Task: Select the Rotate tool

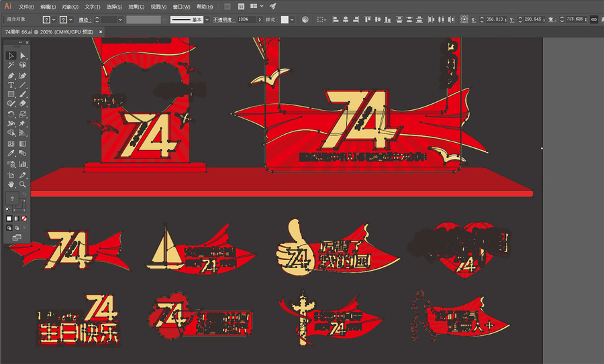Action: pyautogui.click(x=11, y=114)
